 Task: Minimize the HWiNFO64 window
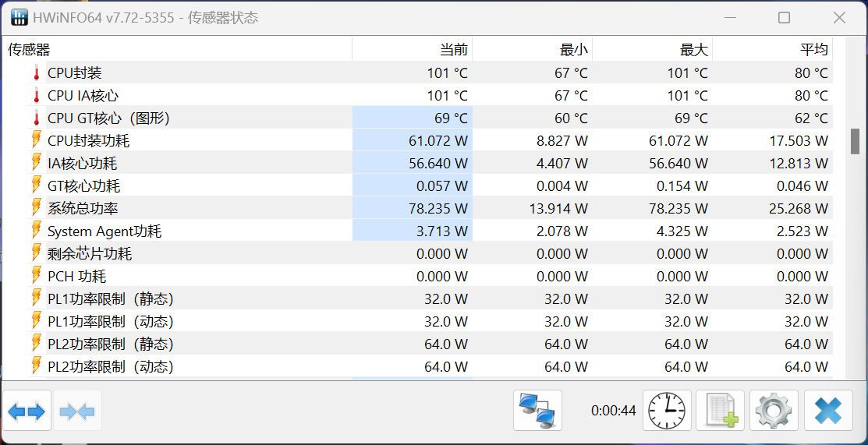731,18
